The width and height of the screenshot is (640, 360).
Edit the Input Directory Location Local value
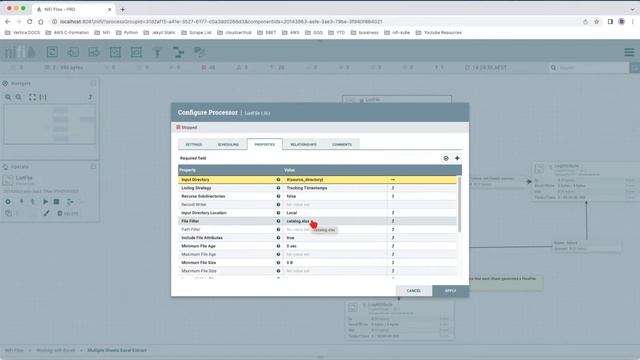click(x=336, y=213)
